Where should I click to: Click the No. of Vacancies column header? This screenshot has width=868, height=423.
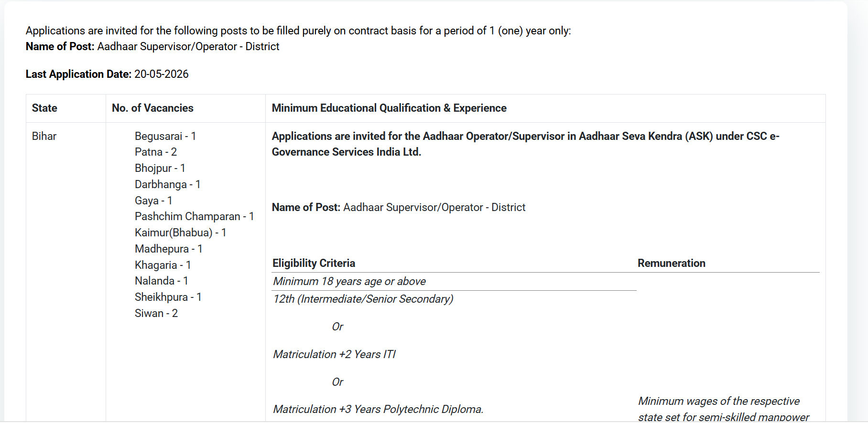152,108
